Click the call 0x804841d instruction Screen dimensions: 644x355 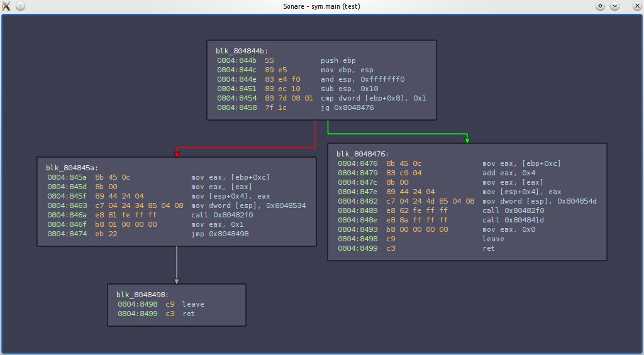pyautogui.click(x=513, y=220)
